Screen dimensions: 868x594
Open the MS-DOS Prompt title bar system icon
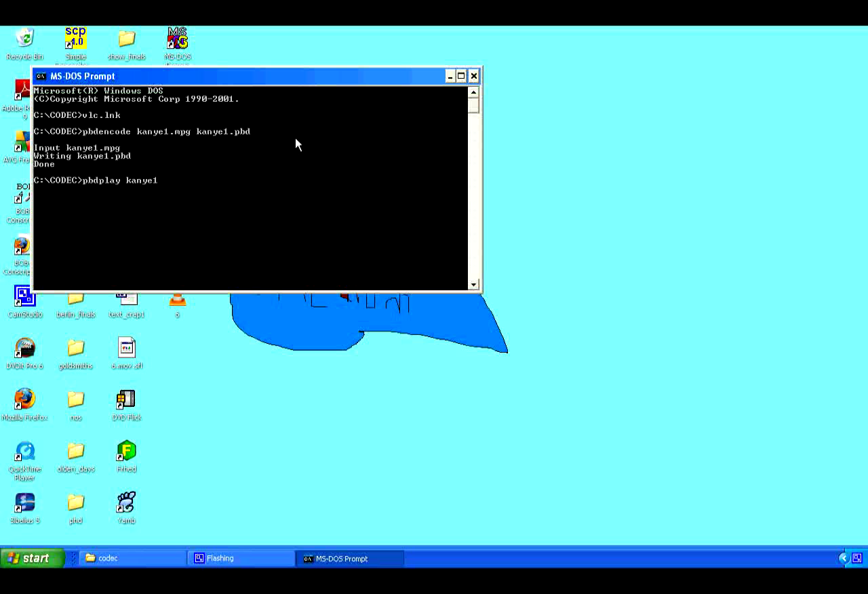click(x=41, y=76)
